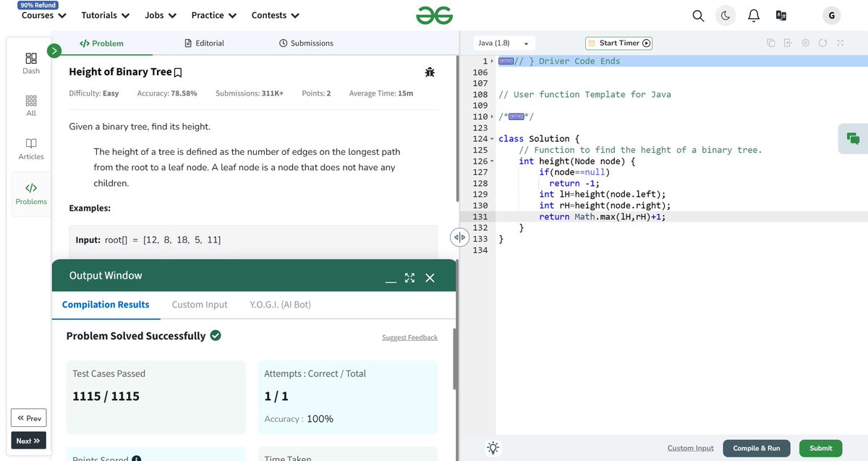The image size is (868, 461).
Task: Click the lightbulb hint icon
Action: pos(493,448)
